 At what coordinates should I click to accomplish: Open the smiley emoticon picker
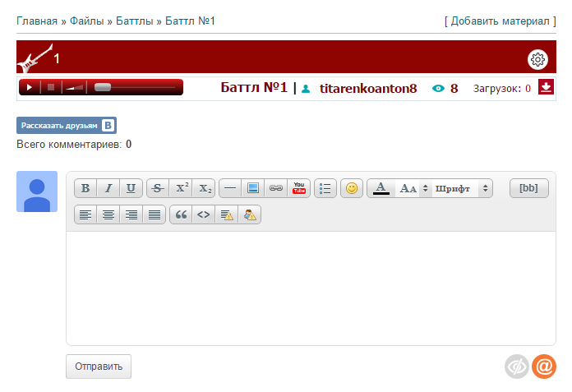click(352, 188)
